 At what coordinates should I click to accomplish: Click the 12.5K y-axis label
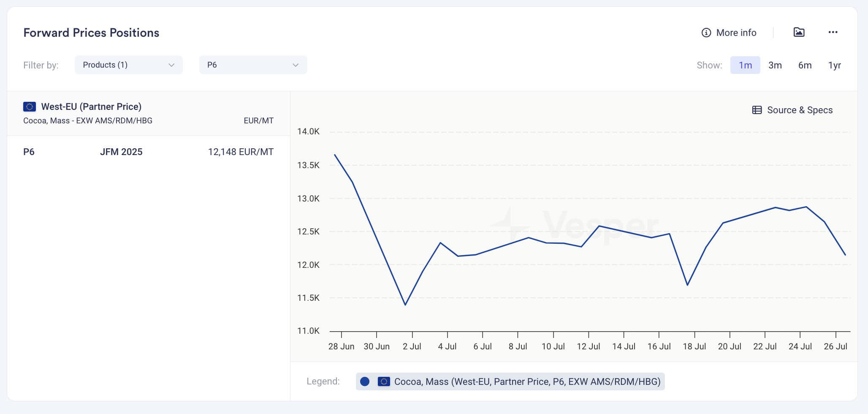coord(308,232)
